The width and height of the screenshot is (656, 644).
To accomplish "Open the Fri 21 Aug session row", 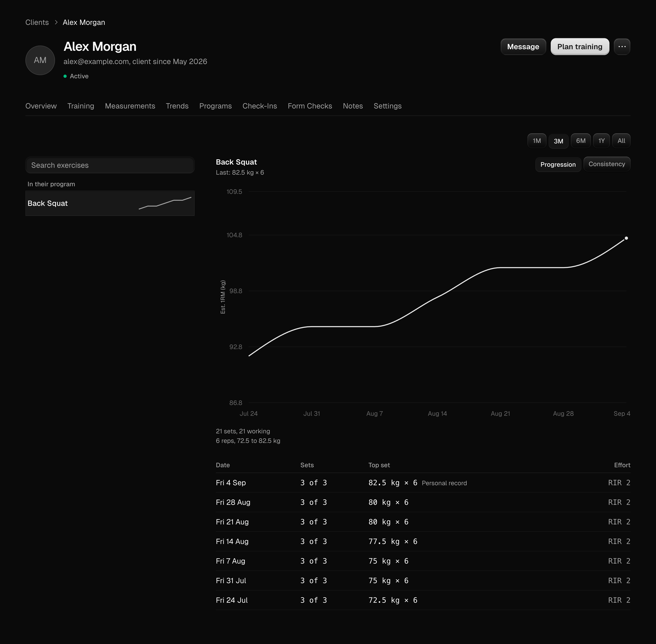I will tap(423, 522).
